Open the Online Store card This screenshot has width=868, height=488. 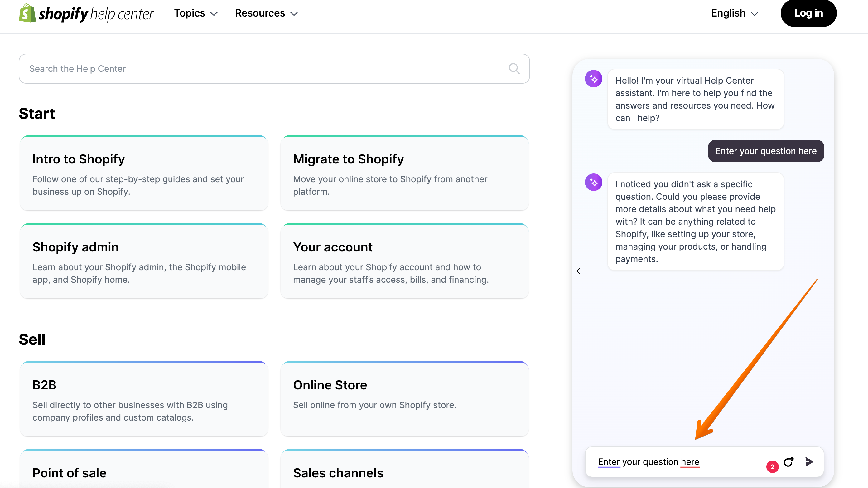click(404, 399)
